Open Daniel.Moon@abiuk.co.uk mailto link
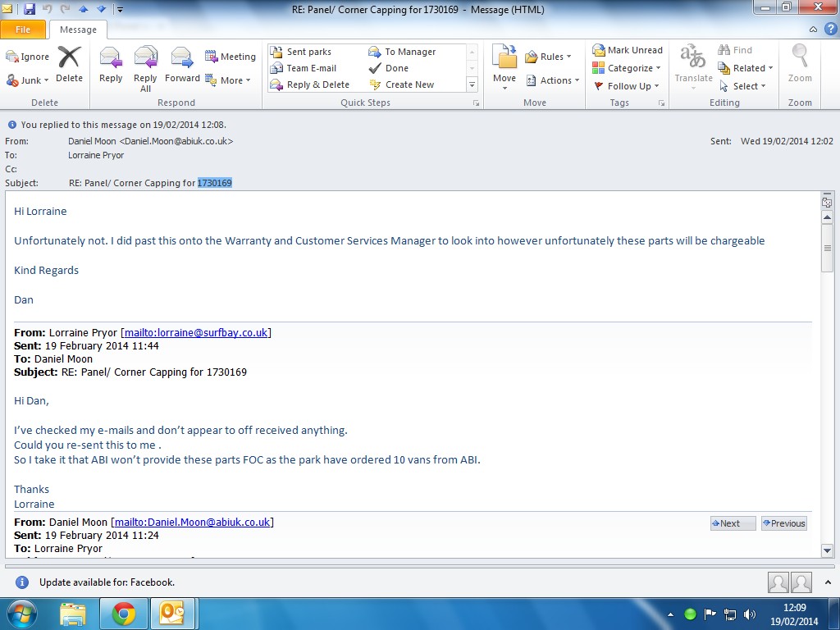The width and height of the screenshot is (840, 630). pos(192,522)
